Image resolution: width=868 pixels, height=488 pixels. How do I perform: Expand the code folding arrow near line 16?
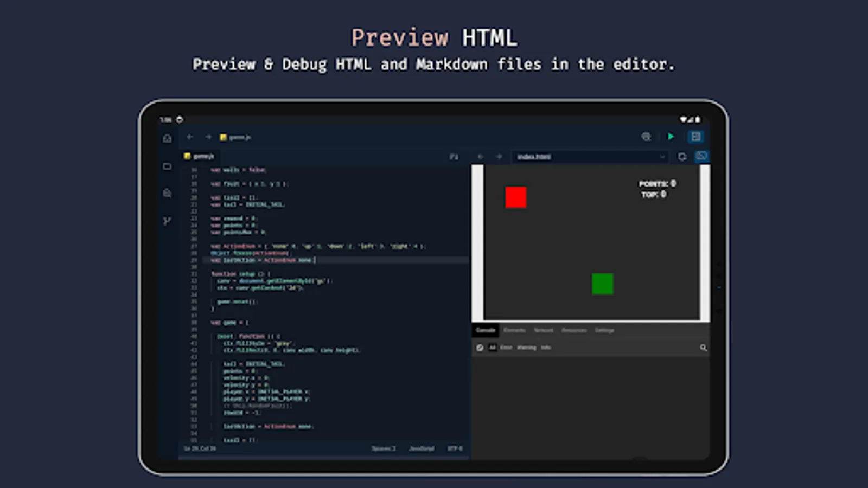click(x=205, y=169)
